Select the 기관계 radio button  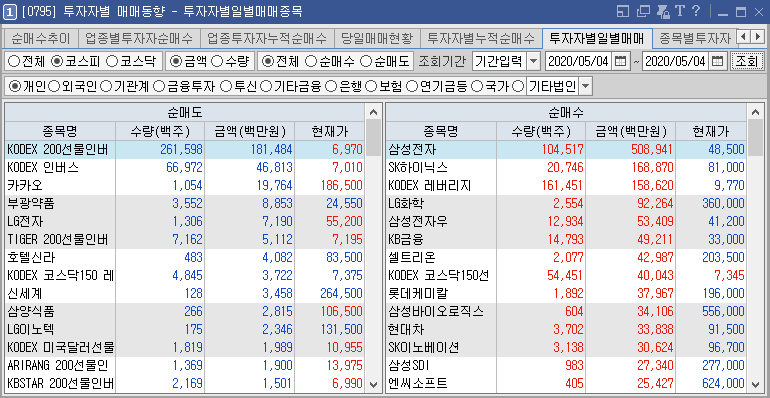pyautogui.click(x=106, y=87)
